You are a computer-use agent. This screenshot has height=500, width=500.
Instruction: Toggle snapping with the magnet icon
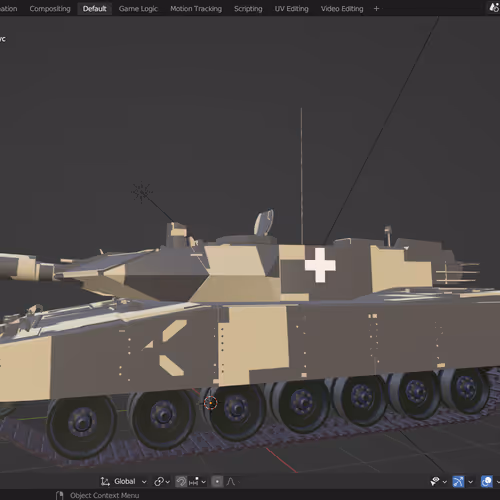click(181, 481)
